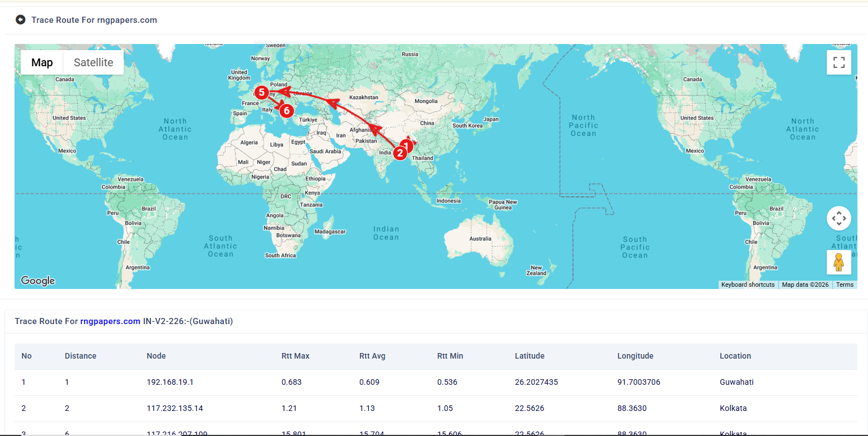
Task: Toggle fullscreen view of the map
Action: tap(838, 62)
